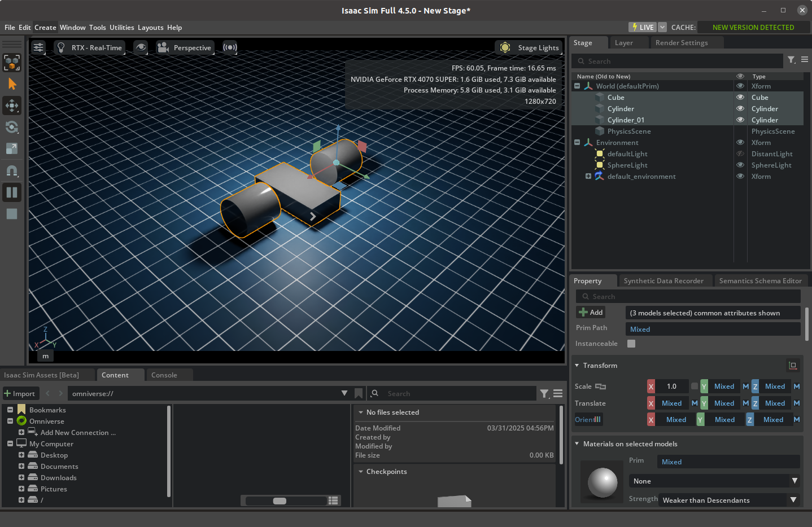Stop the simulation
Viewport: 812px width, 527px height.
click(12, 214)
